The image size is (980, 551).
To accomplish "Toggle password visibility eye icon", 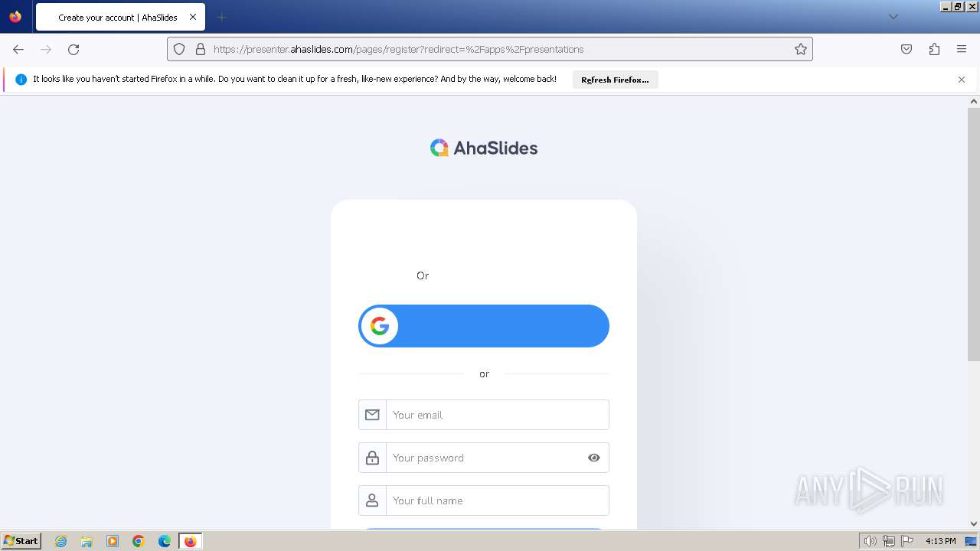I will 594,458.
